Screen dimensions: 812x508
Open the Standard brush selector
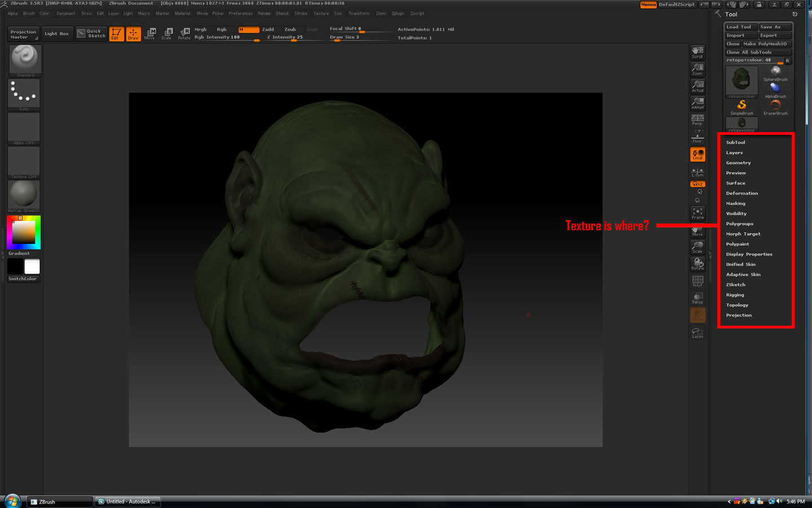pos(24,60)
